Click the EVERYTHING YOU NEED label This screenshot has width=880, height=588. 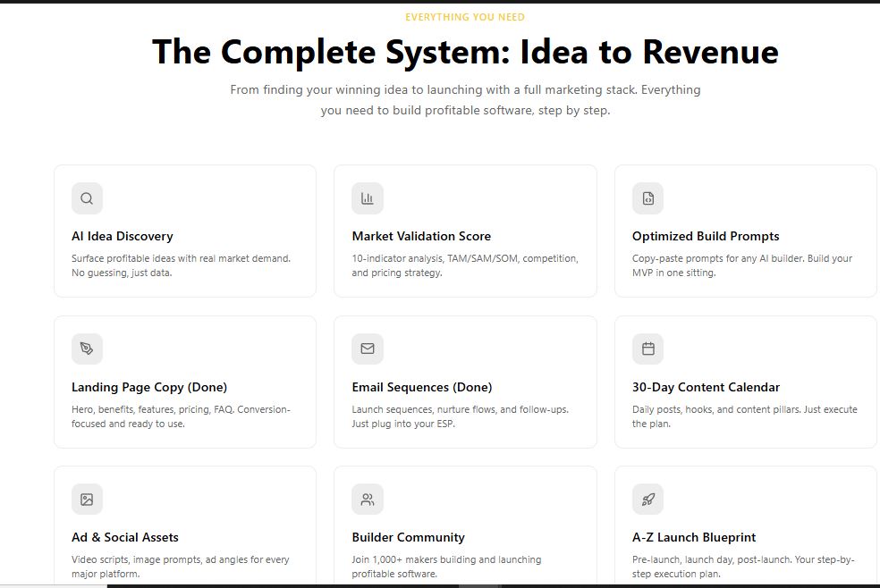point(465,16)
